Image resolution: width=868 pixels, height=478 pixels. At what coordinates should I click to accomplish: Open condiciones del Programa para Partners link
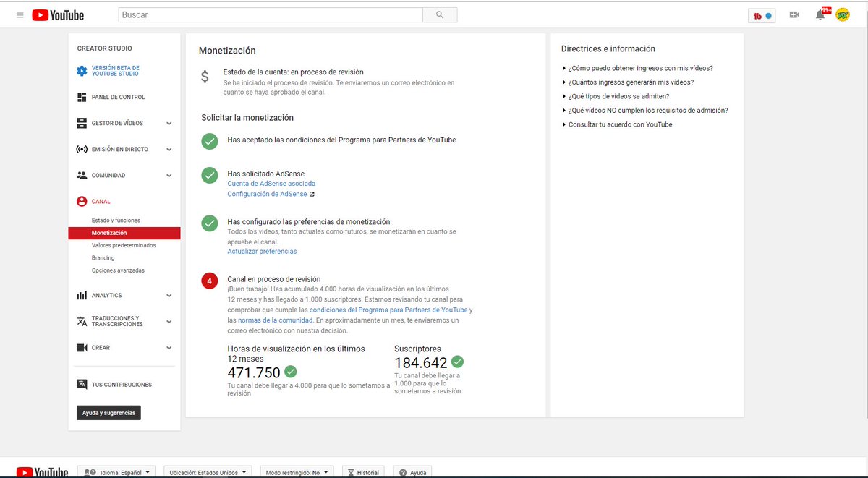pyautogui.click(x=388, y=310)
